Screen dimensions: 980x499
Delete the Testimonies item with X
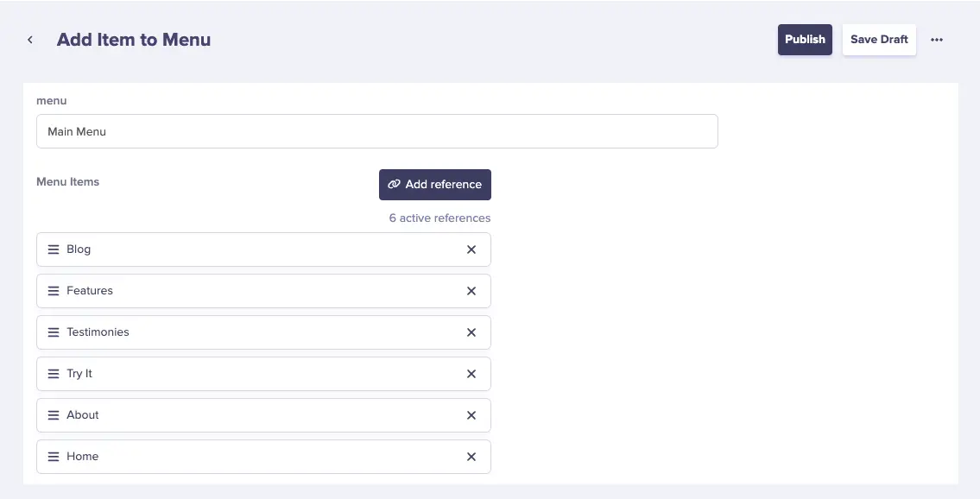coord(471,332)
